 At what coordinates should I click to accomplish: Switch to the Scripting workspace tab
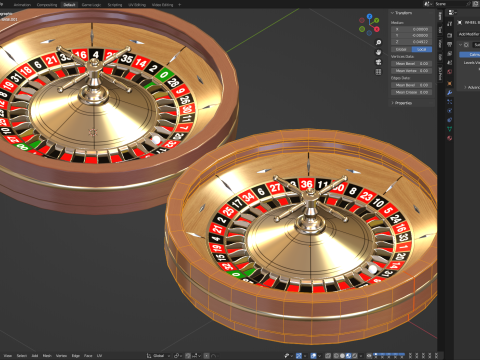[115, 5]
